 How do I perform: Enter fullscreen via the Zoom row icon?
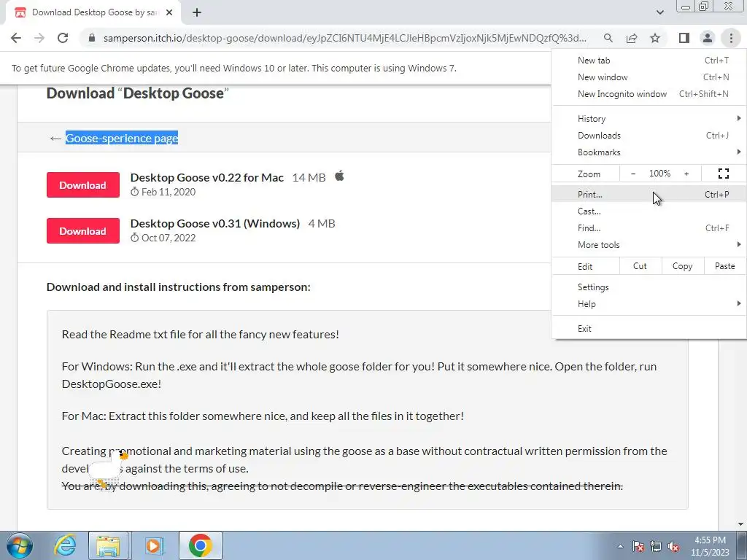(723, 174)
